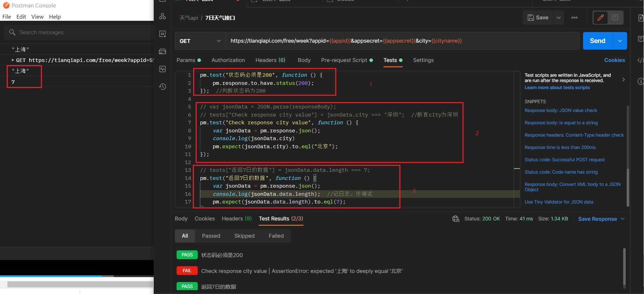Open the Edit menu in Postman Console

pos(21,17)
